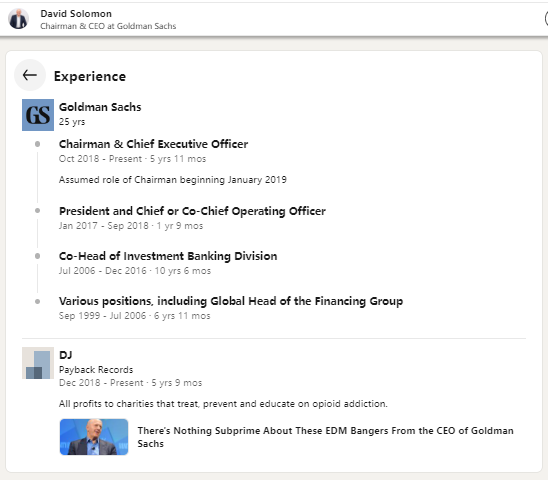
Task: Open the Goldman Sachs company name link
Action: [100, 107]
